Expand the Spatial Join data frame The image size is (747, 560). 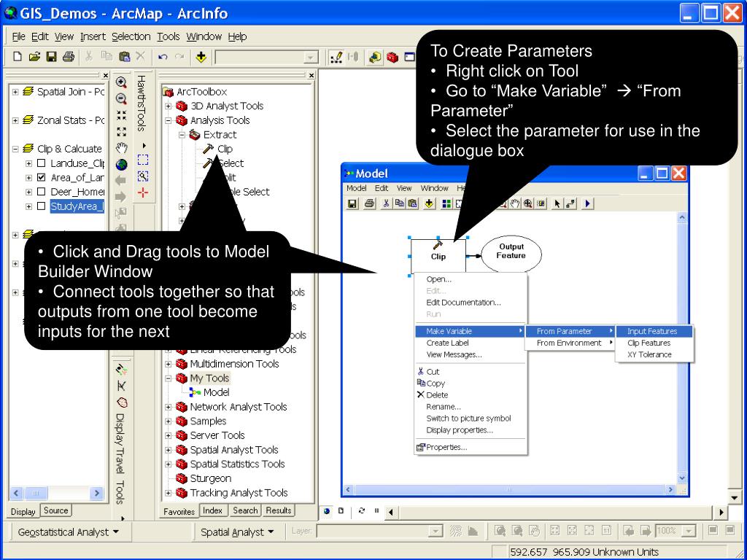click(x=15, y=92)
